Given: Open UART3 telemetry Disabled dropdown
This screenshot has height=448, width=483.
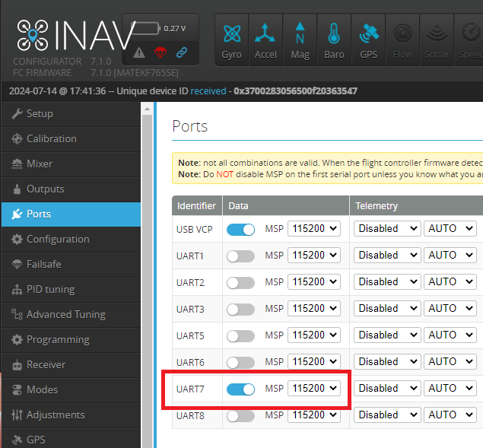Looking at the screenshot, I should [387, 308].
